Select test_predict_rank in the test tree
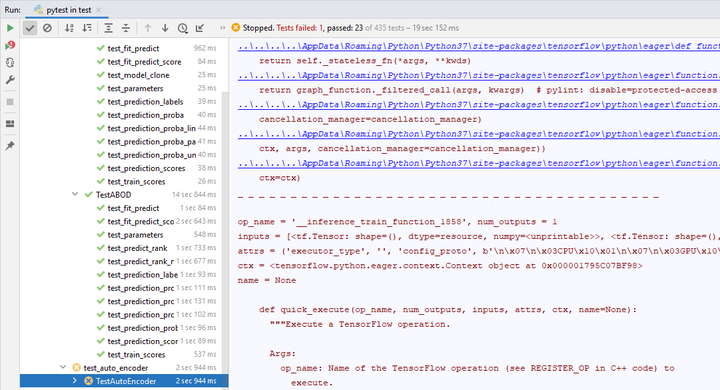The height and width of the screenshot is (390, 720). (137, 248)
